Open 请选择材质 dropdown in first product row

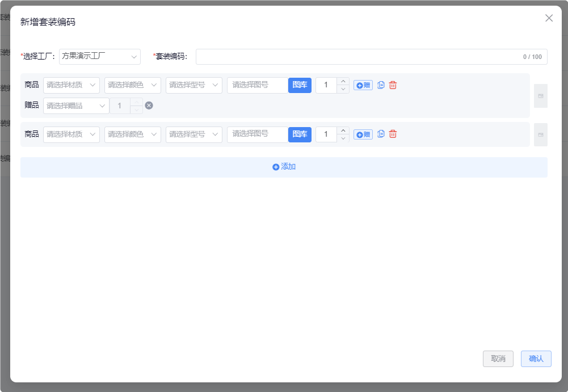[x=71, y=85]
